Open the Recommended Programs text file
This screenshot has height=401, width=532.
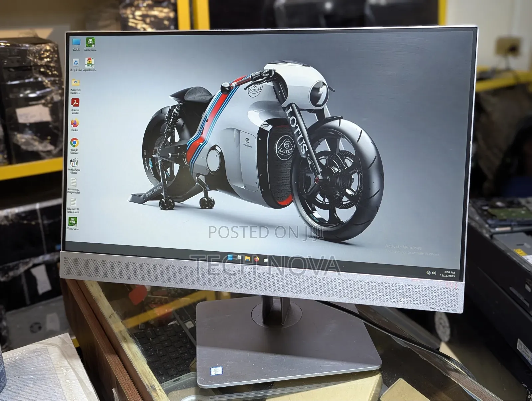point(73,186)
